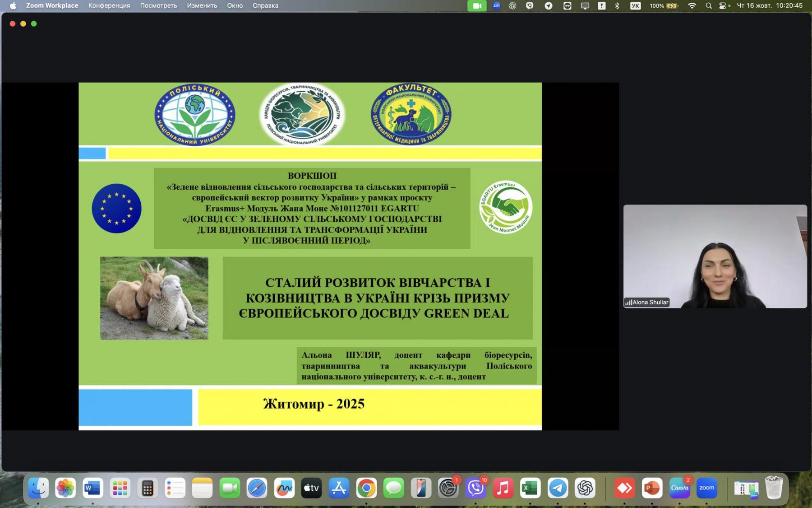Click the green camera-in-use indicator

477,6
